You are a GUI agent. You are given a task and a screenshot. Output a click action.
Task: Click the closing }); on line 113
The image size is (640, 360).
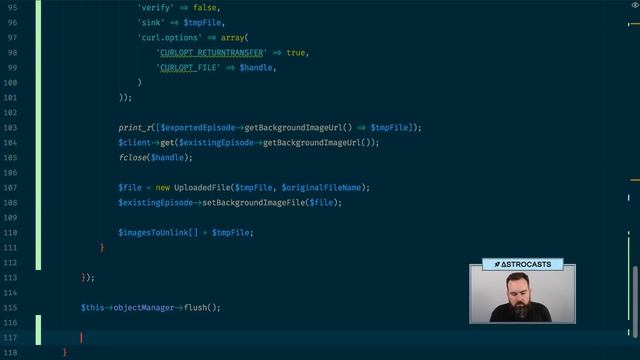88,278
